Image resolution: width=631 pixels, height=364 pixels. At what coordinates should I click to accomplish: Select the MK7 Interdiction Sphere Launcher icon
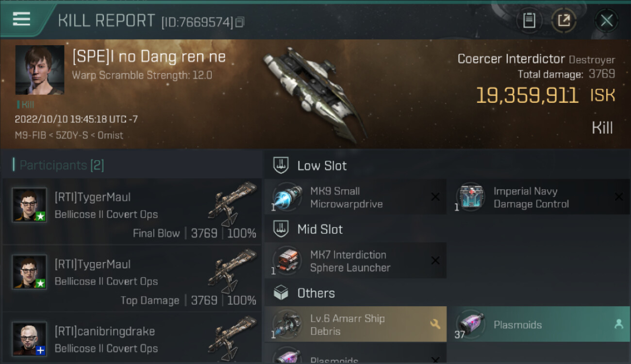pyautogui.click(x=288, y=261)
